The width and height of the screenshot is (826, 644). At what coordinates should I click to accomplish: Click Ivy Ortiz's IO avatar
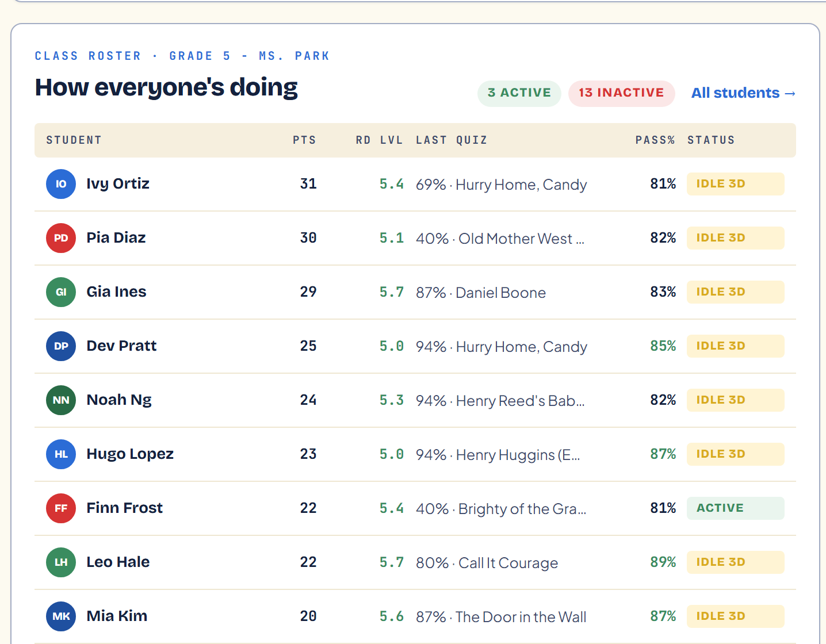(61, 184)
